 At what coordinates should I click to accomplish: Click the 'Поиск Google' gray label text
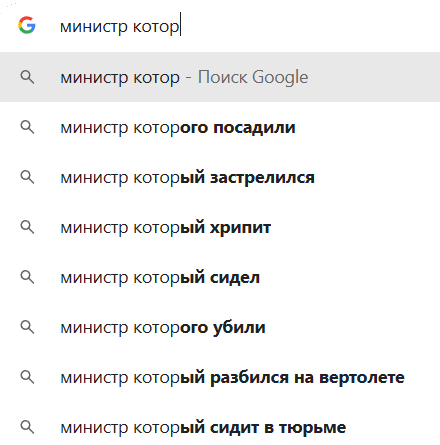[x=253, y=78]
